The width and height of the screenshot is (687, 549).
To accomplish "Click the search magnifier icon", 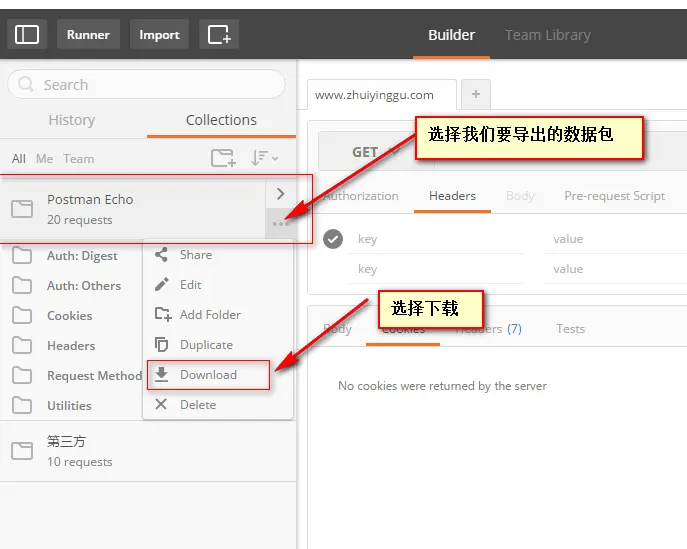I will (26, 84).
